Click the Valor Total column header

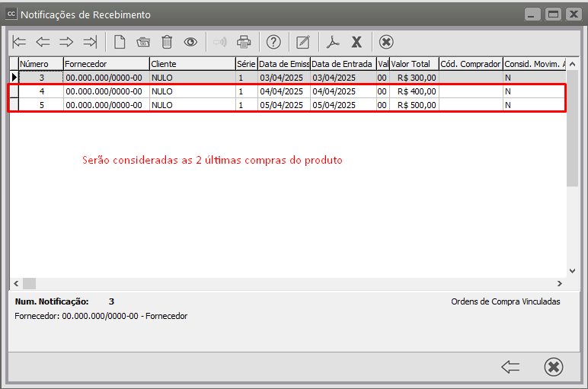[414, 64]
